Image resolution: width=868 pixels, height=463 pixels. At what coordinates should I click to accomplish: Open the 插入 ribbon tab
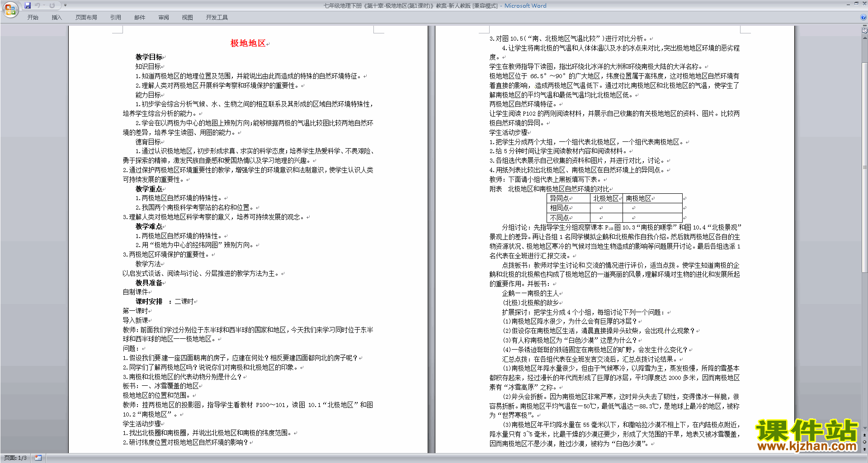tap(57, 18)
